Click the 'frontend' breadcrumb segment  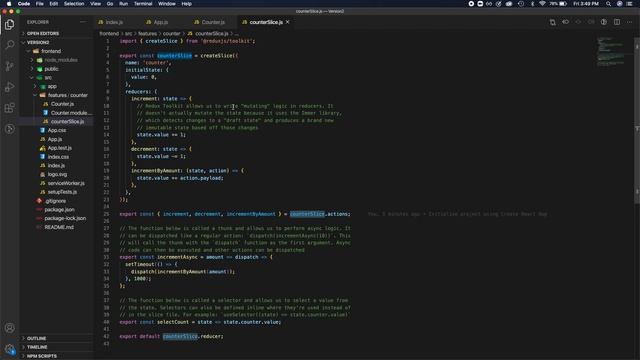[x=109, y=33]
